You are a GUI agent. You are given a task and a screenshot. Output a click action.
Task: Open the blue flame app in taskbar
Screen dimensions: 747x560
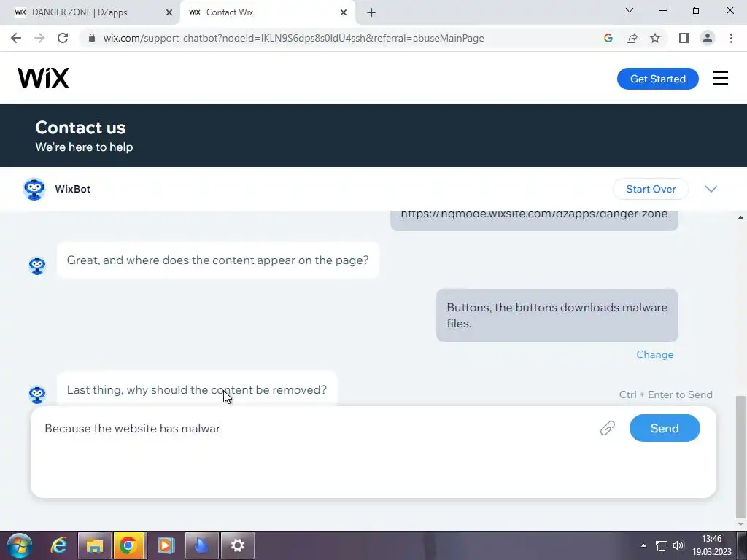[x=201, y=545]
